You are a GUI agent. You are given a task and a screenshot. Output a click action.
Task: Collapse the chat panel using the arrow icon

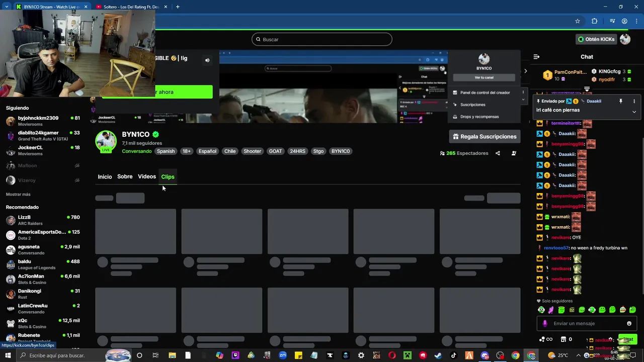536,57
